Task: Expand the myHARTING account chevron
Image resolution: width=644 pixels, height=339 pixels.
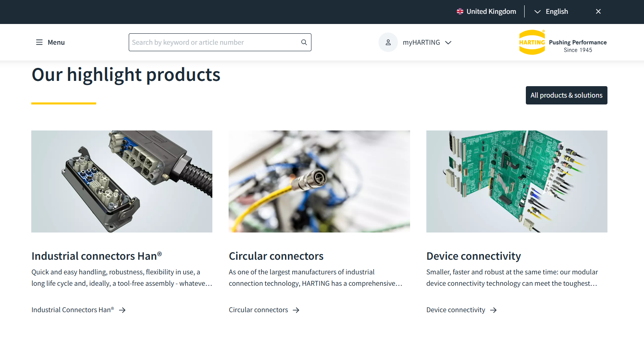Action: 448,43
